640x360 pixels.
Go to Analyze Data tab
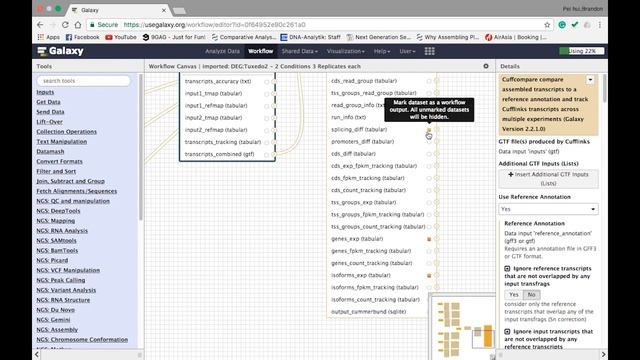pyautogui.click(x=222, y=51)
